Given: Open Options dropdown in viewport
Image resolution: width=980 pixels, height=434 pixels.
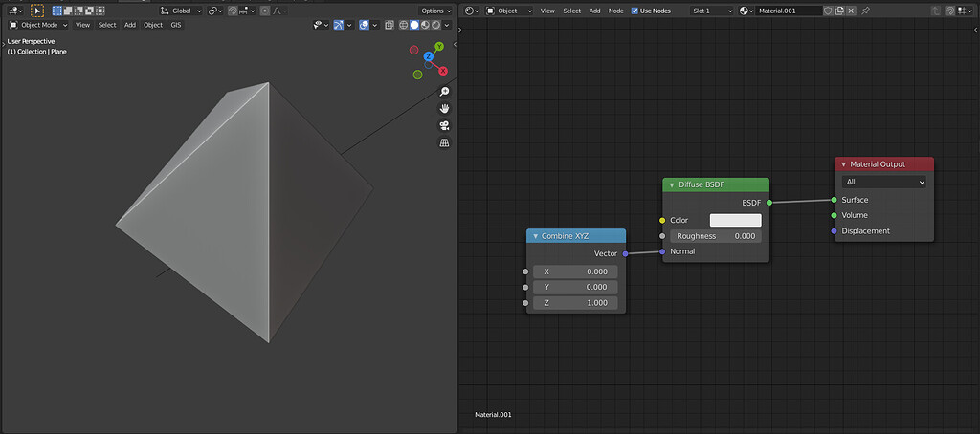Looking at the screenshot, I should point(435,11).
